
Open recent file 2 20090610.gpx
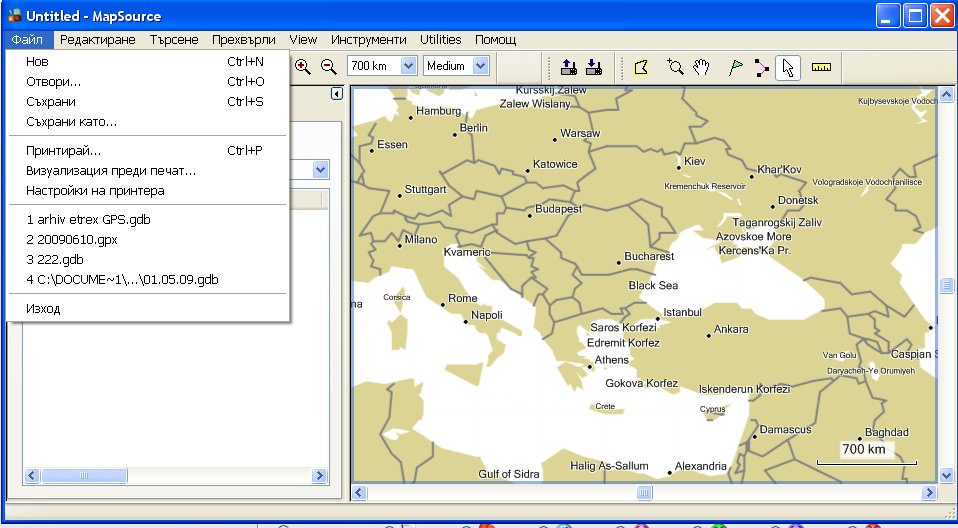pos(72,239)
